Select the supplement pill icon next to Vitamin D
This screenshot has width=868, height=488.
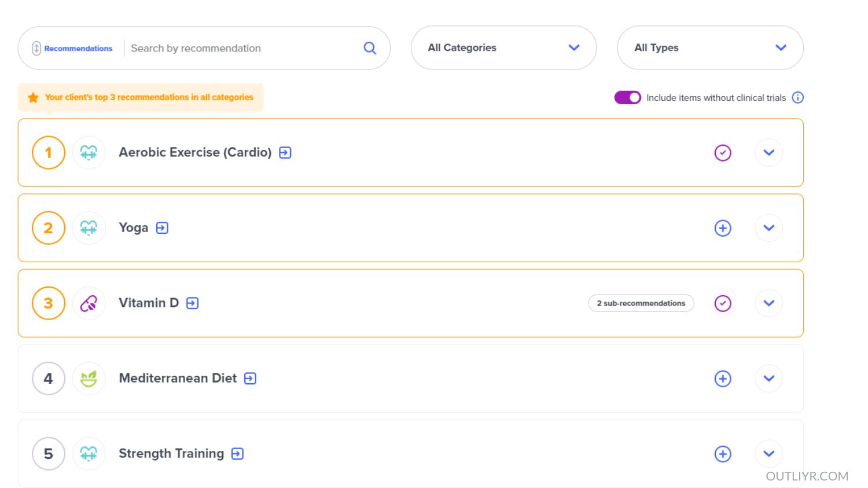click(89, 303)
